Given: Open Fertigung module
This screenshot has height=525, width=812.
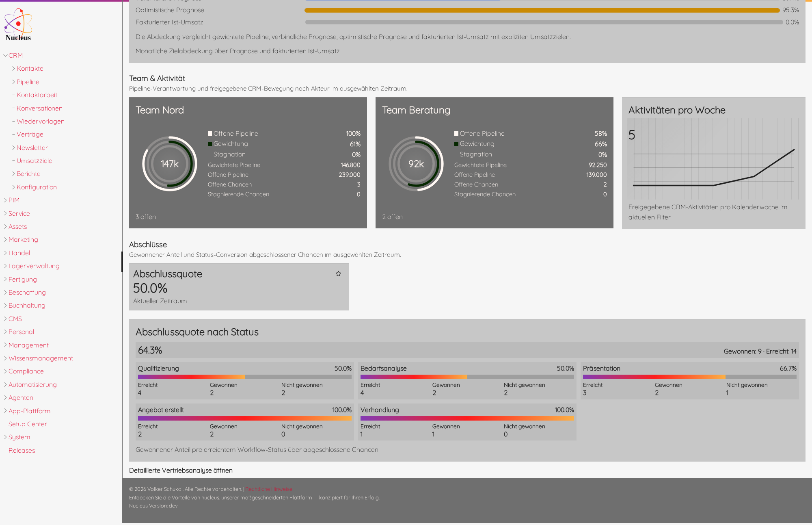Looking at the screenshot, I should (x=23, y=279).
